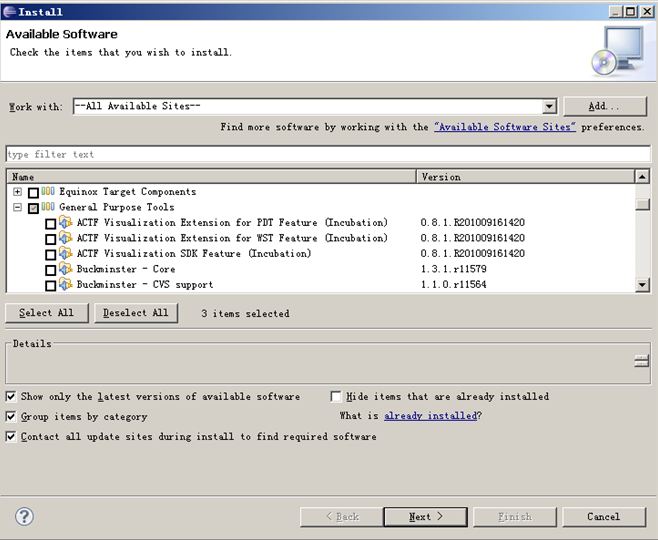
Task: Uncheck Group items by category
Action: pyautogui.click(x=11, y=416)
